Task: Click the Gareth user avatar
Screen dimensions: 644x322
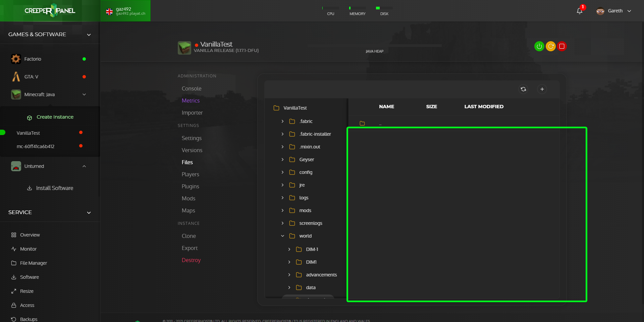Action: point(600,11)
